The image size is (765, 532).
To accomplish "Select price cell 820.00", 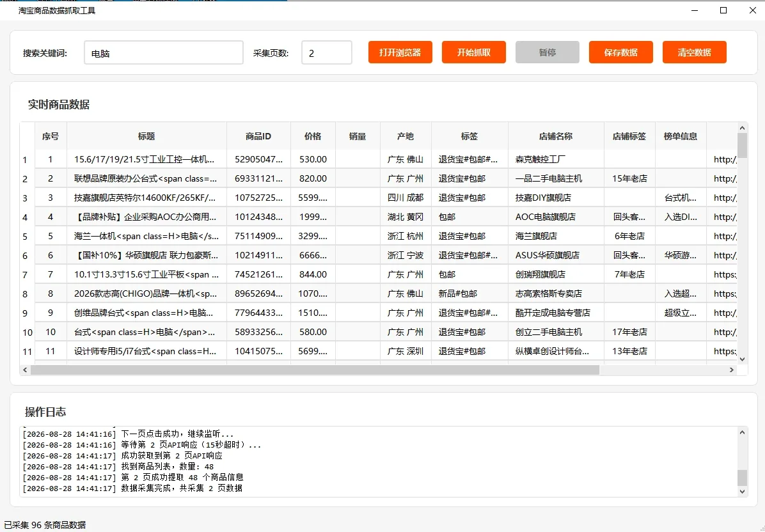I will coord(313,178).
